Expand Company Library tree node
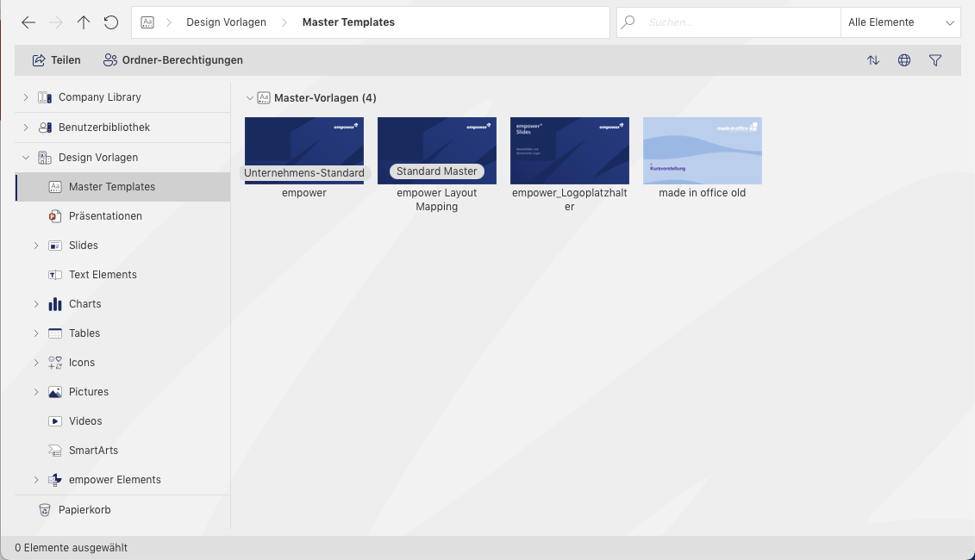 click(x=26, y=97)
